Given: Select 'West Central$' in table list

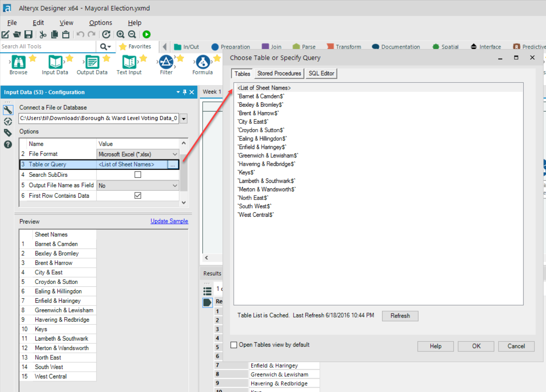Looking at the screenshot, I should point(256,215).
